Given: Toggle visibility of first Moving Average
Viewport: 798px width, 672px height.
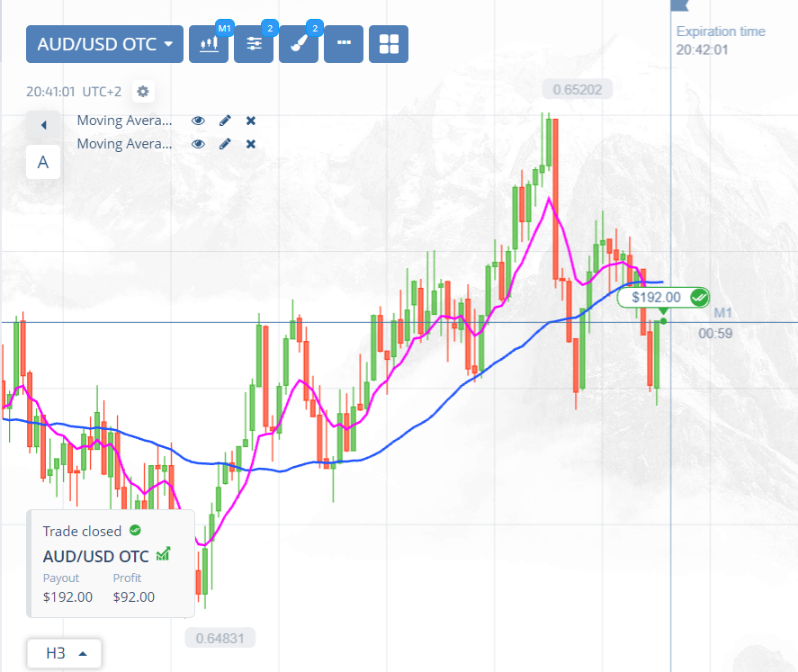Looking at the screenshot, I should 198,121.
